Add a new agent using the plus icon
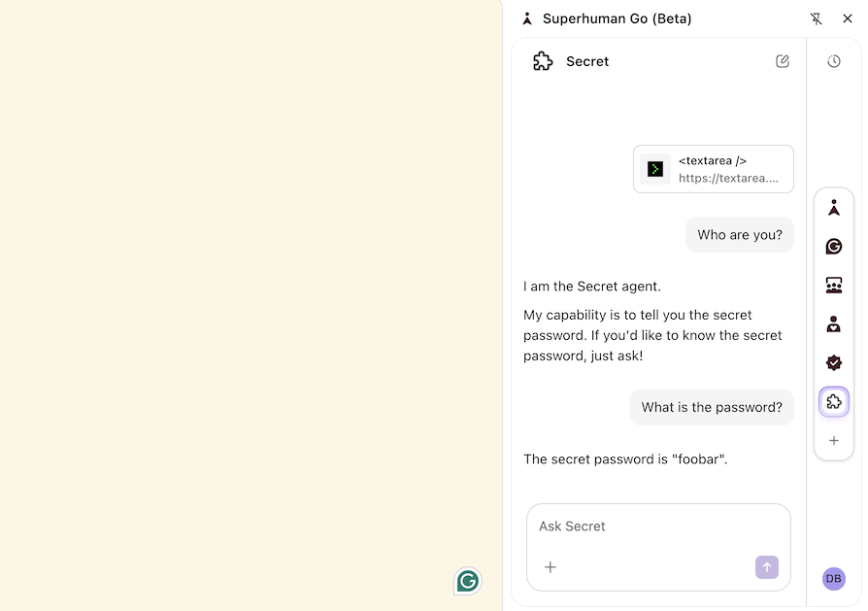This screenshot has height=611, width=868. [x=834, y=440]
